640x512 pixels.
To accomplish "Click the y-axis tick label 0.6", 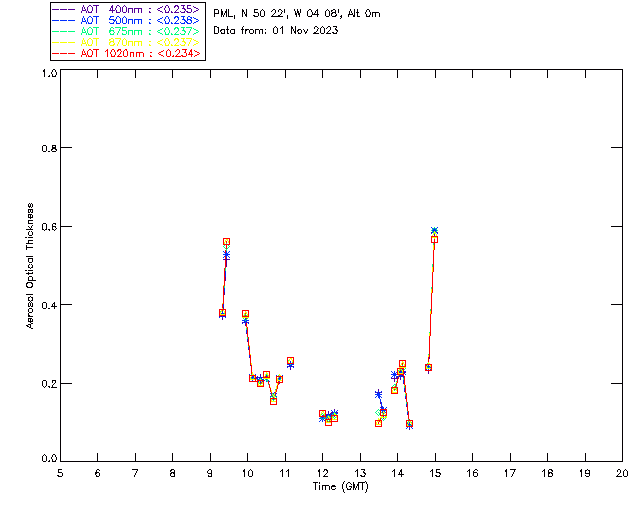I will pos(49,227).
